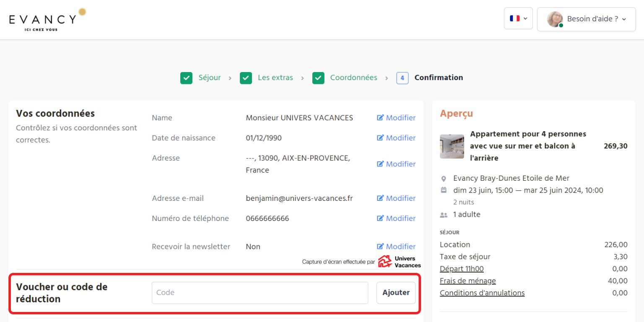Viewport: 644px width, 322px height.
Task: Return to the Les extras step
Action: point(275,78)
